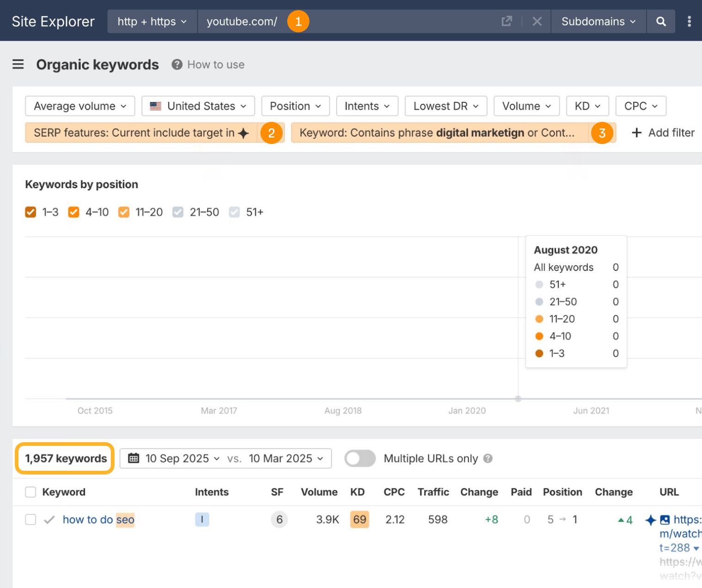Enable the 51+ position checkbox
Viewport: 702px width, 588px height.
pos(234,212)
